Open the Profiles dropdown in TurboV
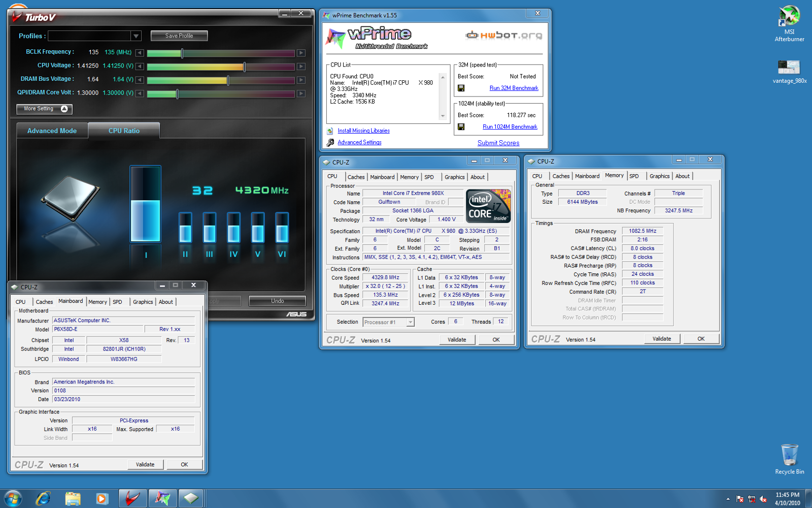812x508 pixels. click(136, 36)
